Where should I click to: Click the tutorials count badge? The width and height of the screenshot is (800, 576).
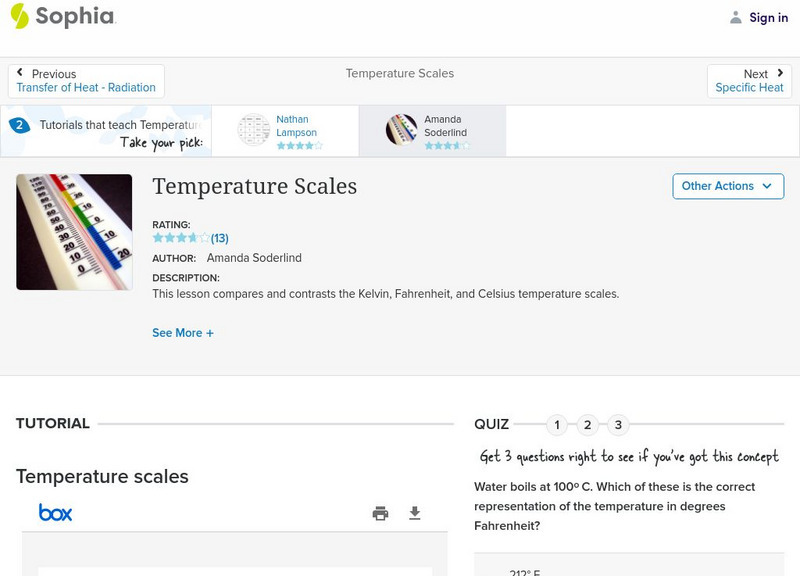19,125
